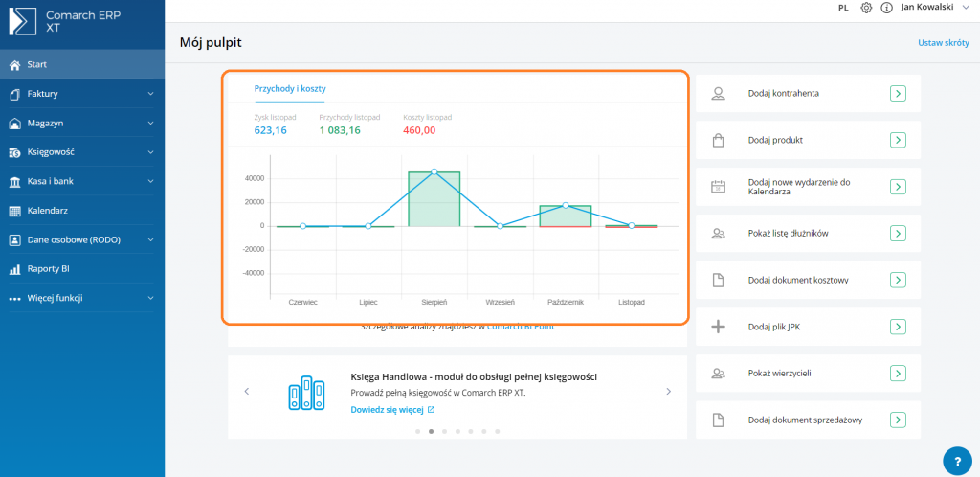Click the Więcej funkcji three dots icon
Image resolution: width=980 pixels, height=477 pixels.
pyautogui.click(x=15, y=299)
